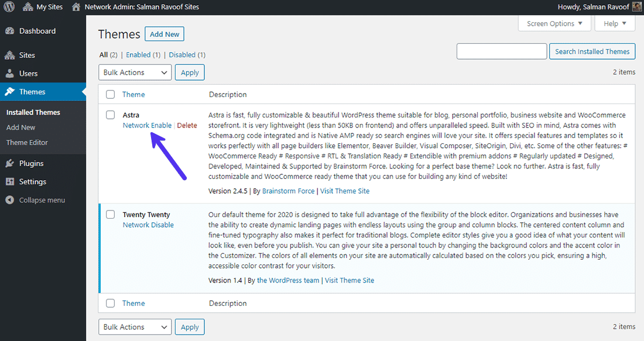Expand the Help panel
Image resolution: width=644 pixels, height=341 pixels.
tap(614, 23)
